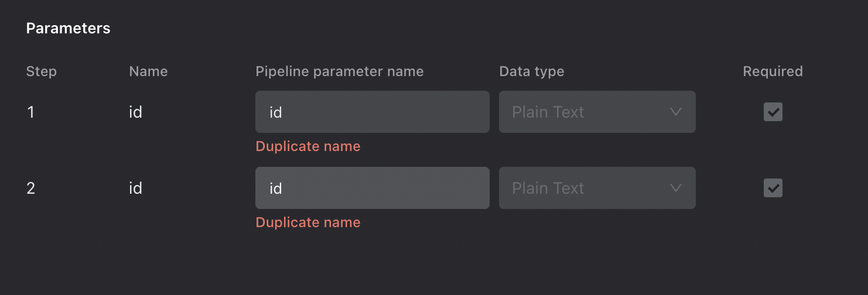Click the id label in step 2's Name column
Screen dimensions: 868x295
(x=135, y=188)
